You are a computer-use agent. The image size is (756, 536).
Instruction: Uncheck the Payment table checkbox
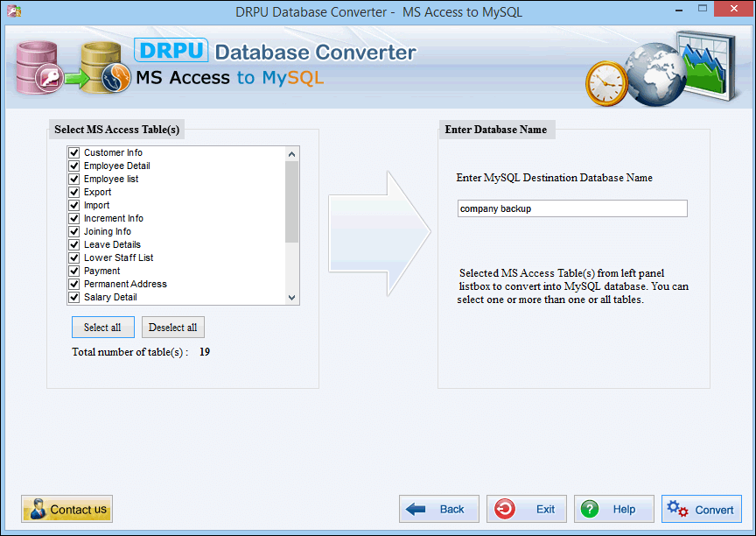(73, 271)
